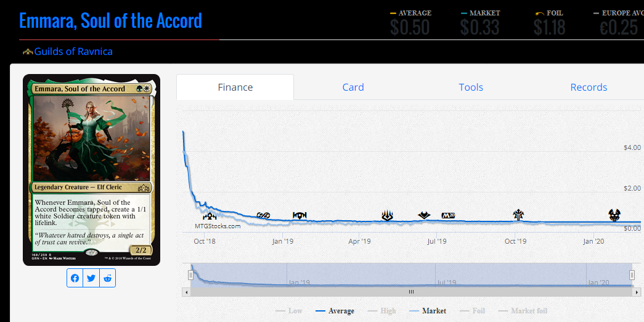Screen dimensions: 644x322
Task: Click the M20 core set marker
Action: (449, 215)
